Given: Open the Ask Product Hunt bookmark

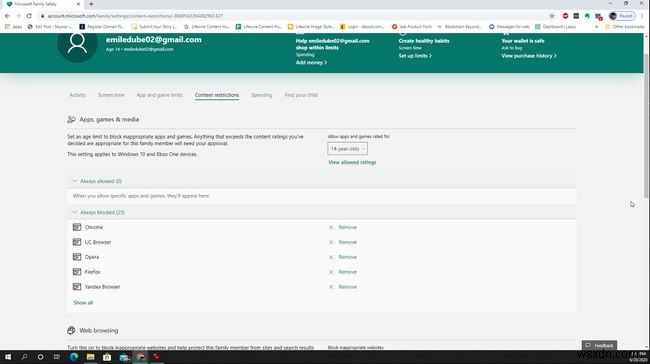Looking at the screenshot, I should pyautogui.click(x=412, y=27).
